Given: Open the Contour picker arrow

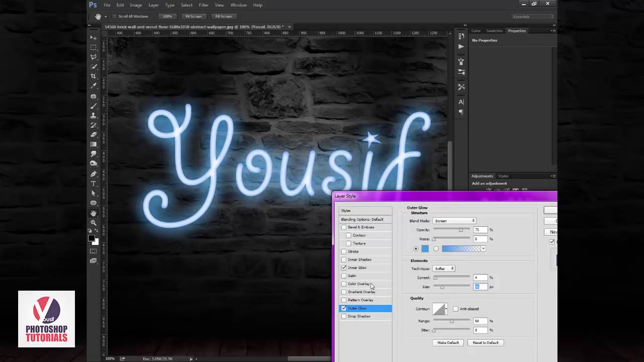Looking at the screenshot, I should click(x=446, y=309).
